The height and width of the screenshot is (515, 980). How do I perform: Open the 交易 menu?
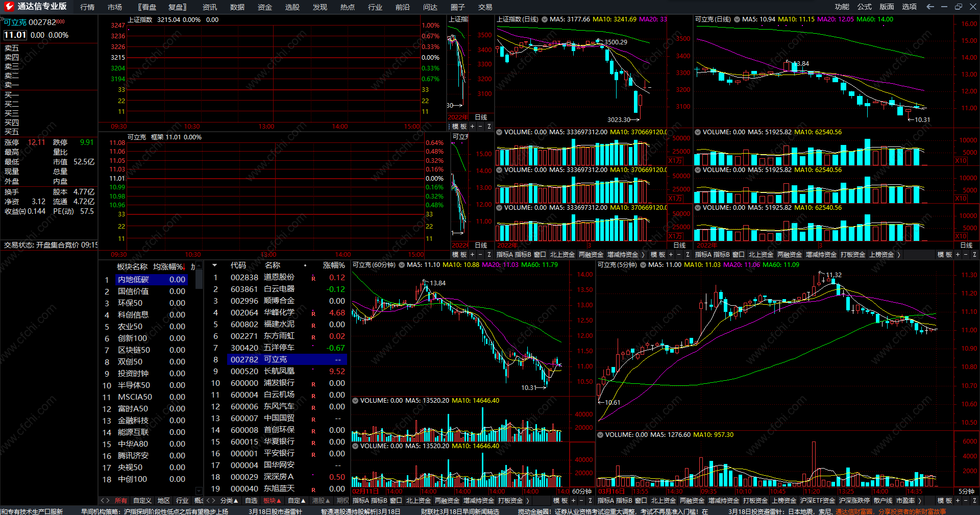pyautogui.click(x=485, y=7)
